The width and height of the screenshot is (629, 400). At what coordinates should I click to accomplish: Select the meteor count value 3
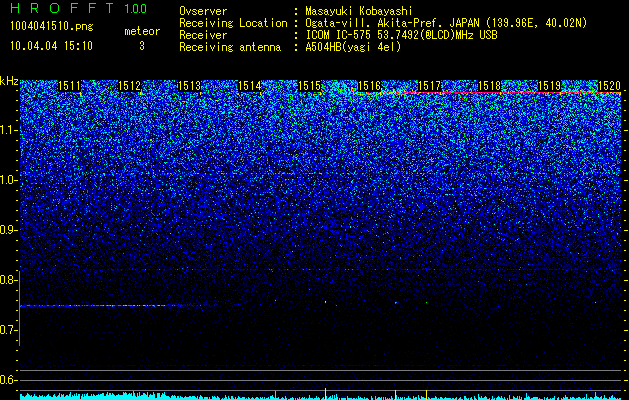point(142,46)
